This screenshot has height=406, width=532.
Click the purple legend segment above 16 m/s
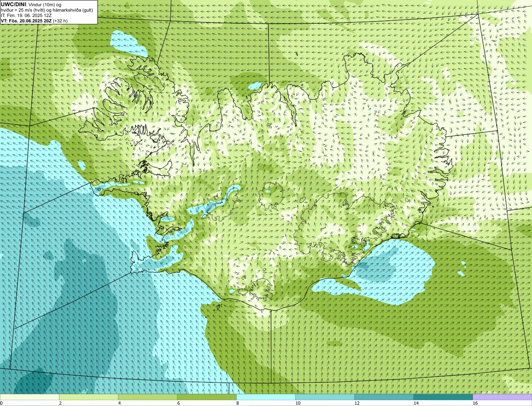click(x=502, y=397)
